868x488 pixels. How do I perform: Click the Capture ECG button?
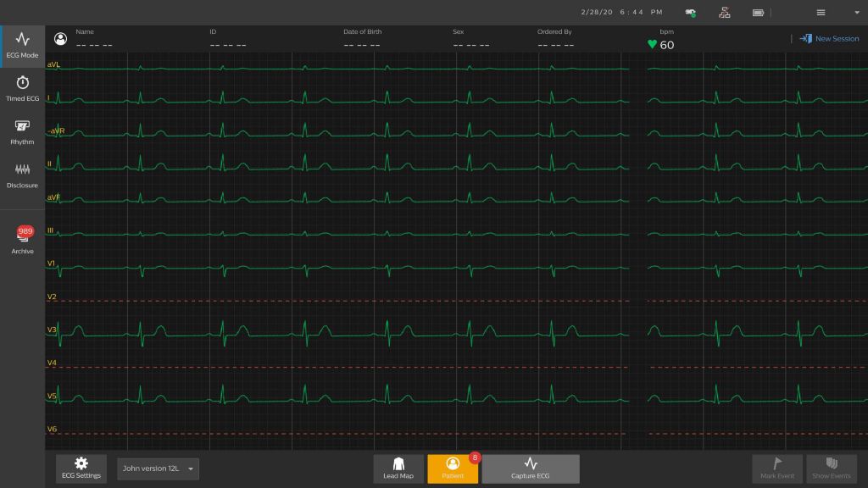(x=531, y=469)
